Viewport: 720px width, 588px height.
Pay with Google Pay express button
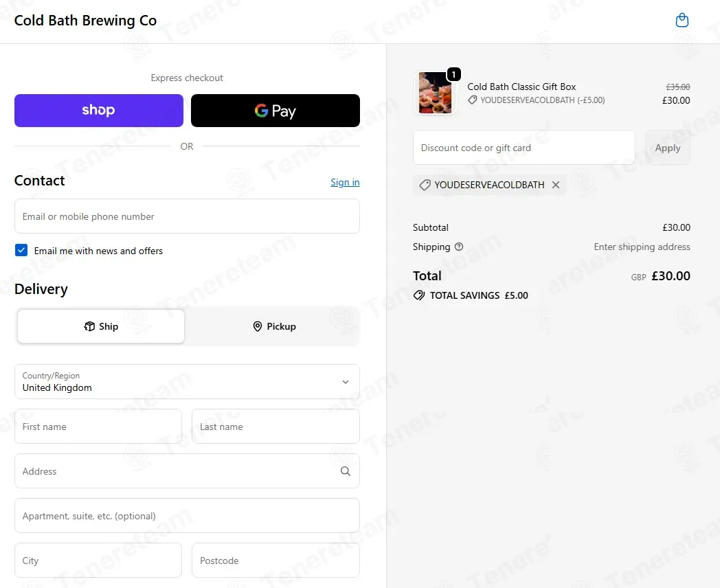click(x=275, y=111)
